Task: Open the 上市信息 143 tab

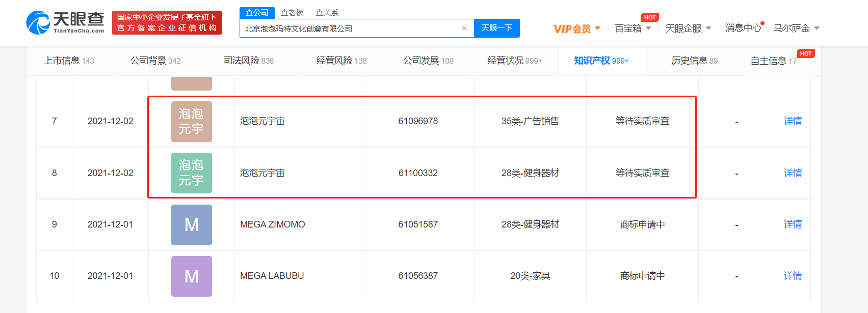Action: pyautogui.click(x=69, y=61)
